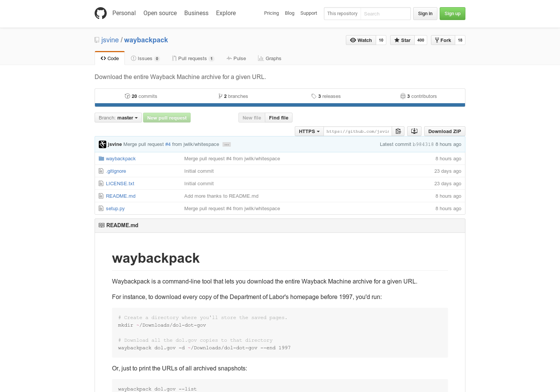Open 'Add more thanks to README.md' commit
The image size is (560, 392).
coord(221,196)
